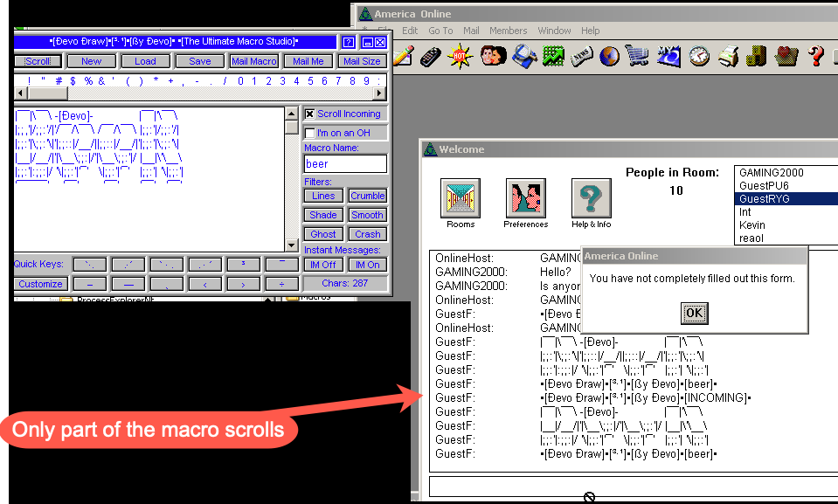This screenshot has height=504, width=838.
Task: Turn instant messages on with IM On
Action: tap(367, 265)
